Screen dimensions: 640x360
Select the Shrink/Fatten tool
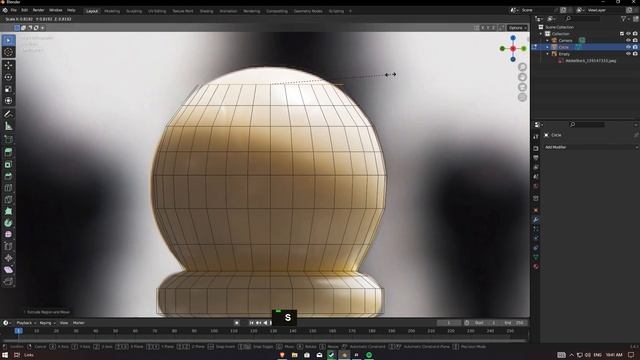click(9, 258)
